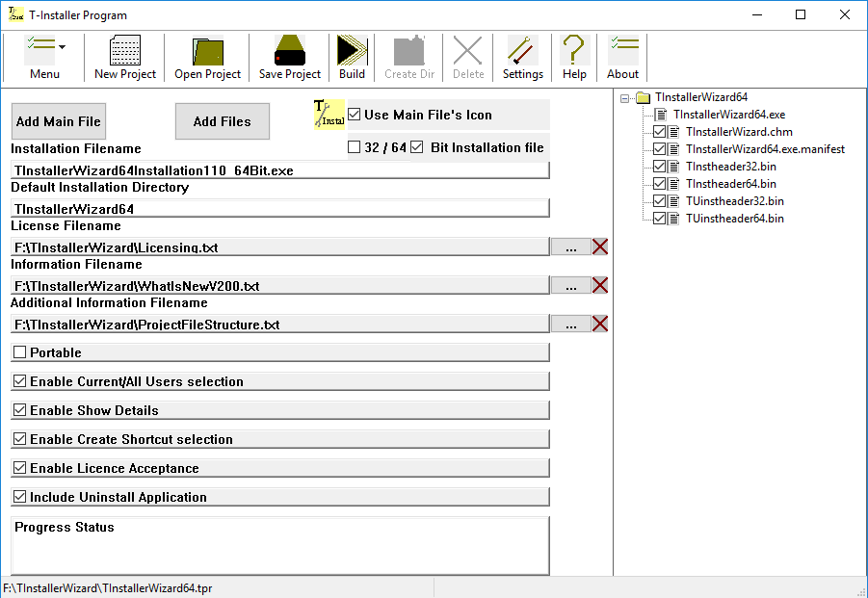Click the T-Installer title bar app icon
The height and width of the screenshot is (598, 868).
(x=15, y=14)
